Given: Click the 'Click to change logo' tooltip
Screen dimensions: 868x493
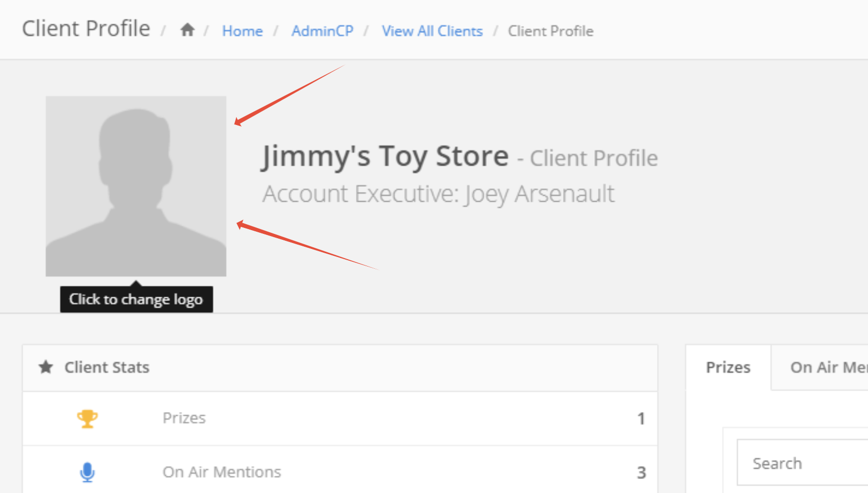Looking at the screenshot, I should (136, 299).
